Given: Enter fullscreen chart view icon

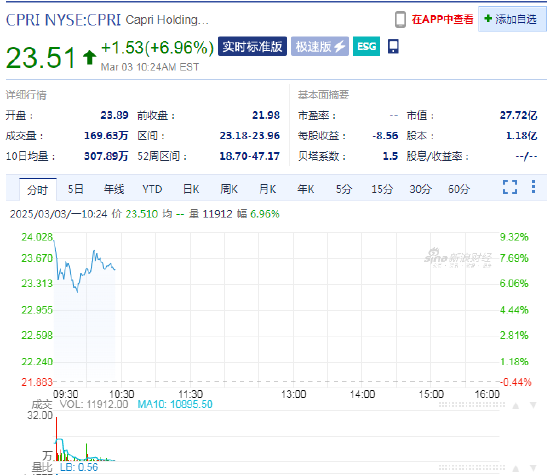Looking at the screenshot, I should point(510,187).
